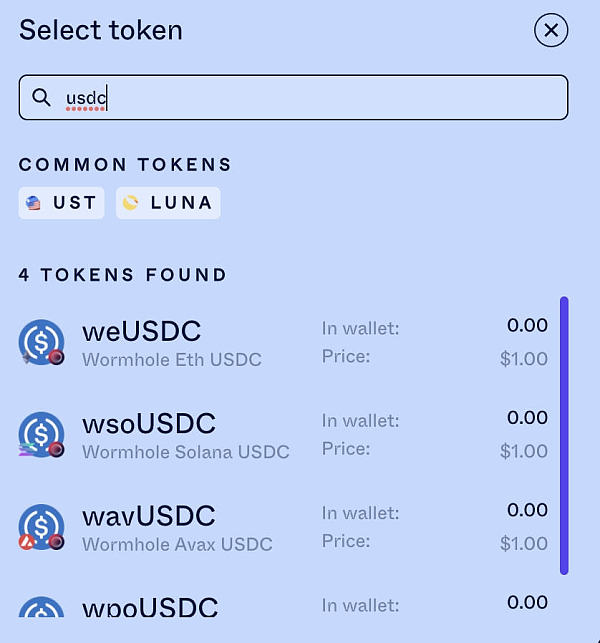Image resolution: width=600 pixels, height=643 pixels.
Task: Click the Wormhole Solana USDC subtitle
Action: 185,452
